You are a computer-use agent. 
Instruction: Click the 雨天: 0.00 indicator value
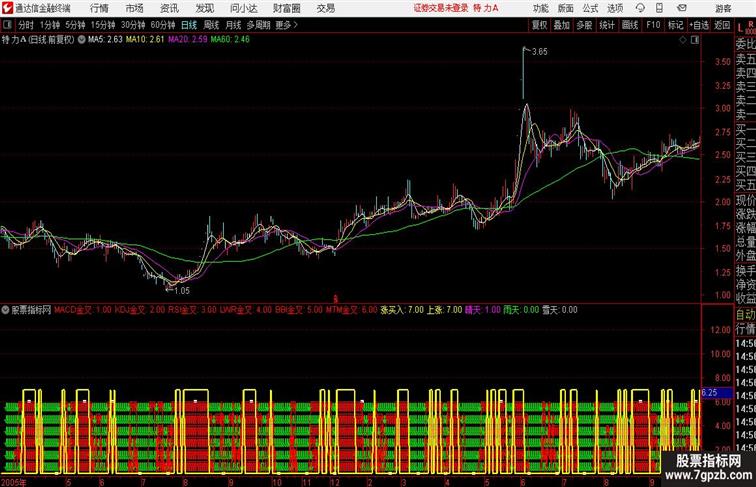521,310
